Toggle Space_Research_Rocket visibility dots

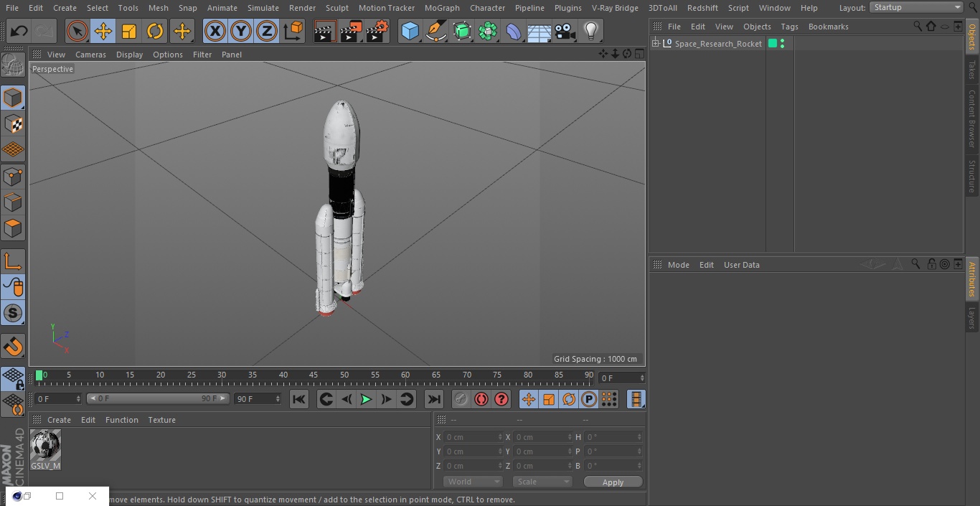click(782, 44)
